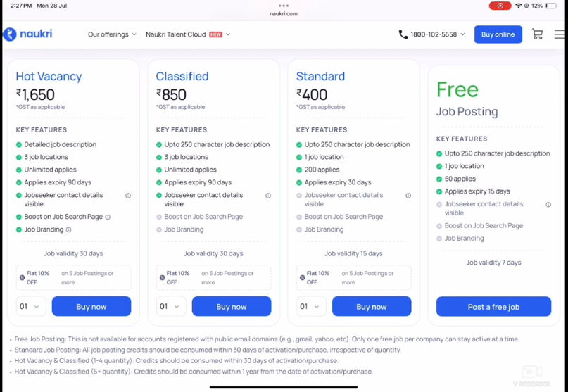Click the red screen recording indicator
This screenshot has height=392, width=568.
click(x=500, y=6)
